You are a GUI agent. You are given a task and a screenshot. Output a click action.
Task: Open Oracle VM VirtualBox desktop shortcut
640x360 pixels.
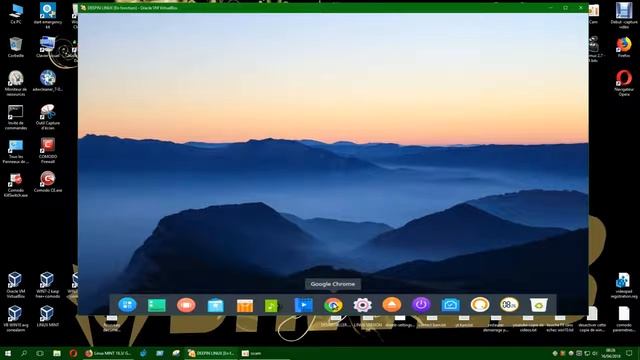16,285
